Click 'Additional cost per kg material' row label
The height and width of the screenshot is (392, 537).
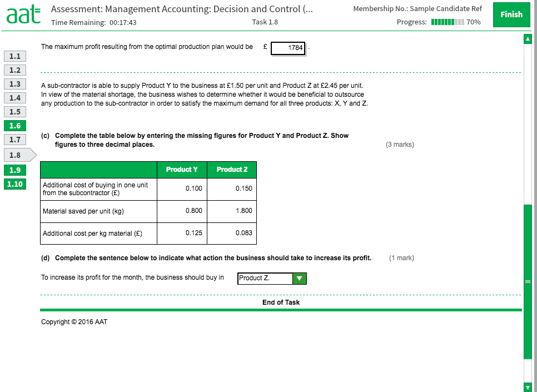[92, 234]
